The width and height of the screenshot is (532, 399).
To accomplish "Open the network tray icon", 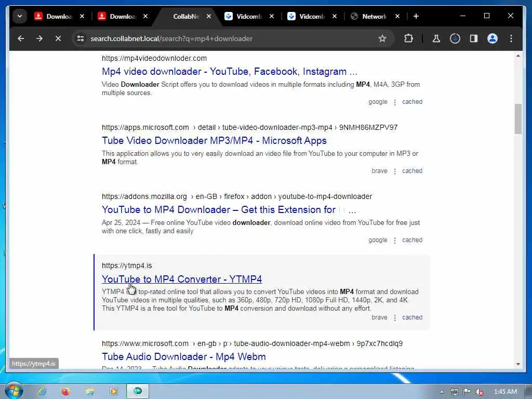I will 455,392.
